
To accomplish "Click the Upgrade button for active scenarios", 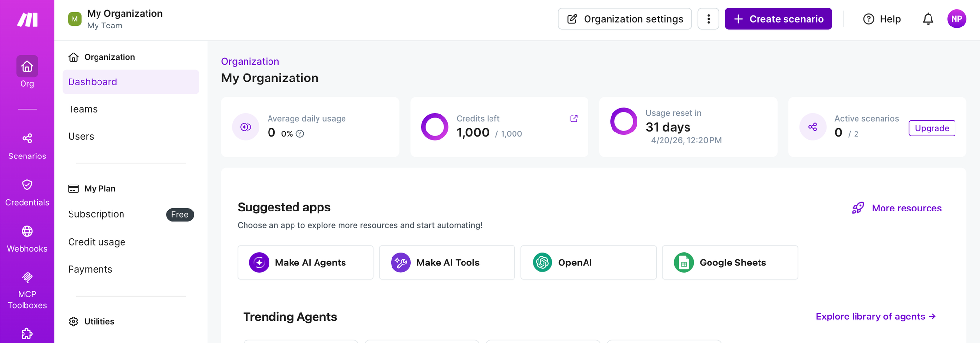I will (x=931, y=128).
